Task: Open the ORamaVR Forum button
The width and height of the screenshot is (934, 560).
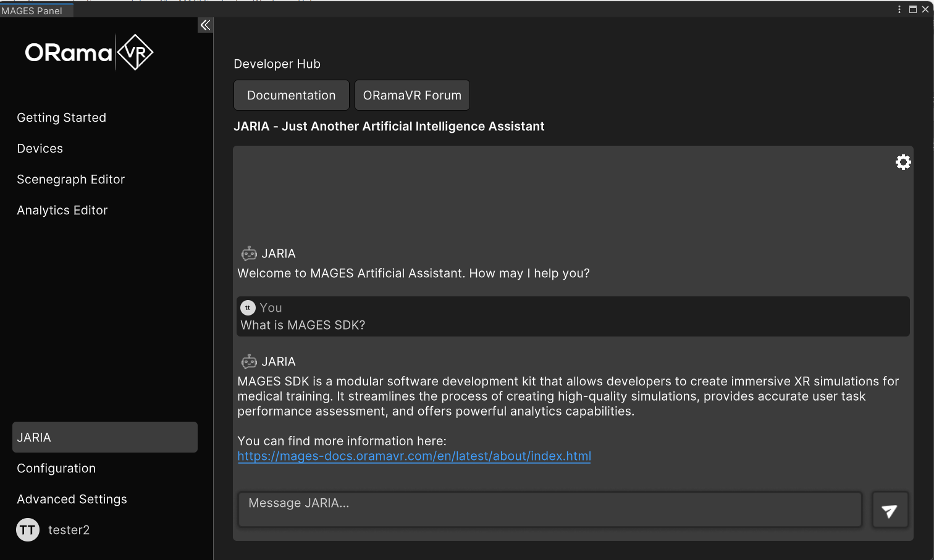Action: pos(412,95)
